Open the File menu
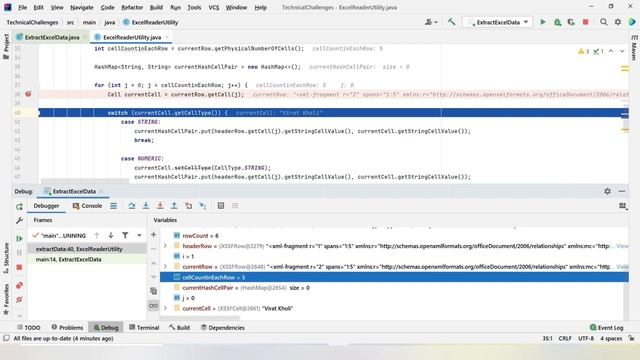This screenshot has width=640, height=360. click(x=22, y=7)
